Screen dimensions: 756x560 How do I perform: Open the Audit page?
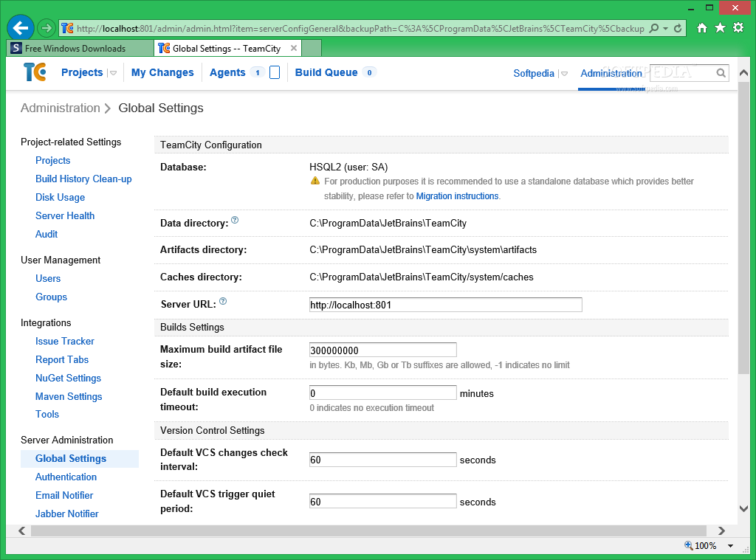tap(47, 234)
